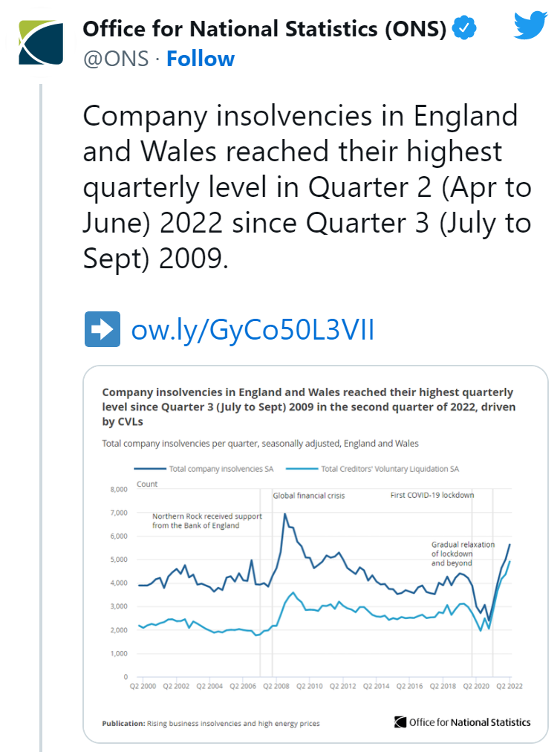Click the right arrow emoji before link

(102, 330)
